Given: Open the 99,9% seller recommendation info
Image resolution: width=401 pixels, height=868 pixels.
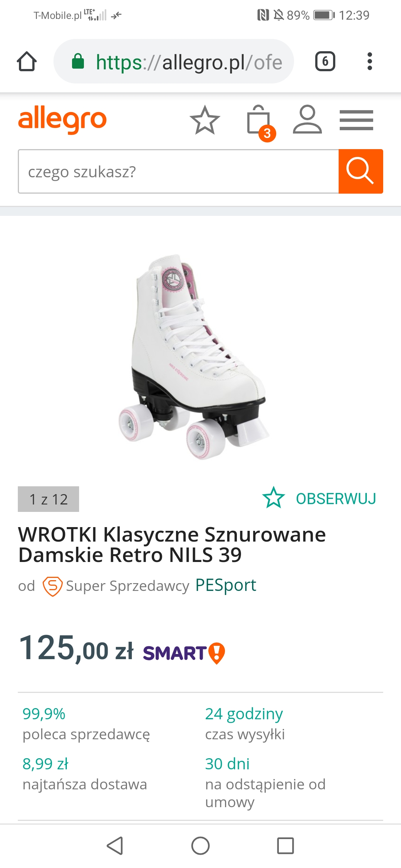Looking at the screenshot, I should [x=86, y=724].
